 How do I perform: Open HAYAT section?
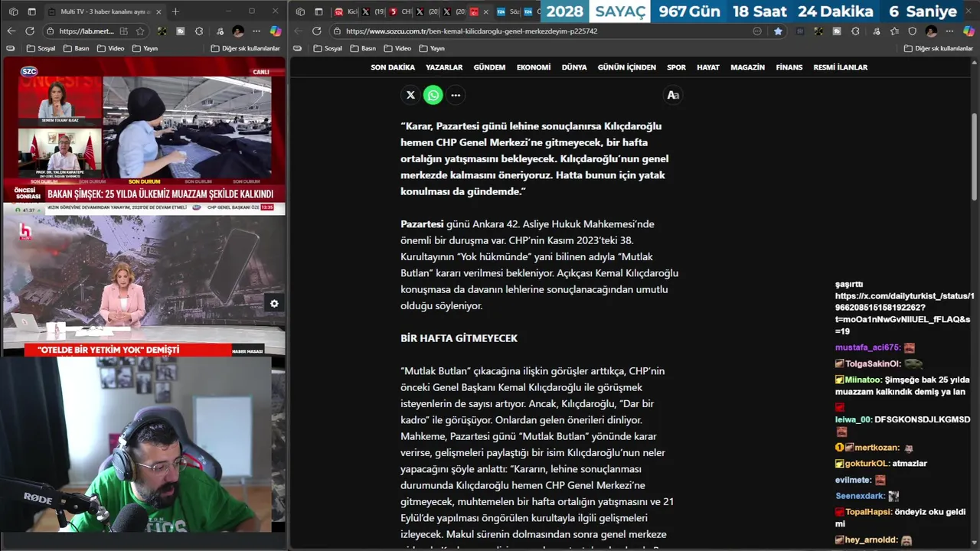[708, 67]
